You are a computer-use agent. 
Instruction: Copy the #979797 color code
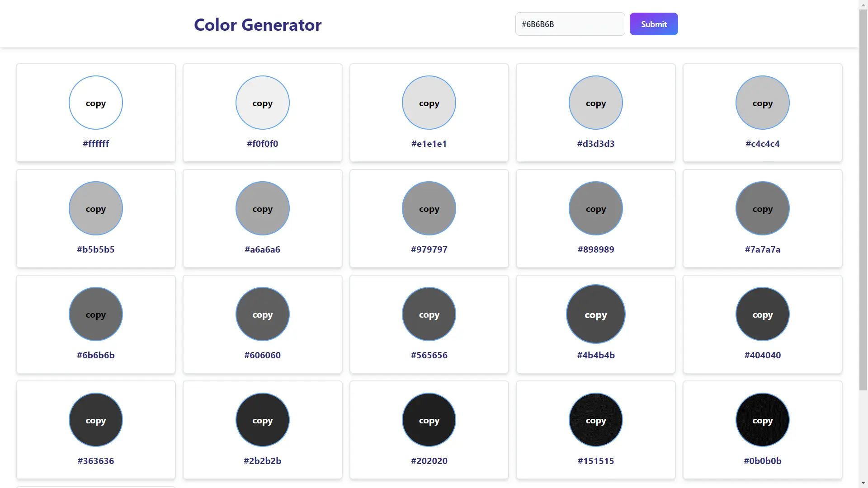[x=429, y=208]
